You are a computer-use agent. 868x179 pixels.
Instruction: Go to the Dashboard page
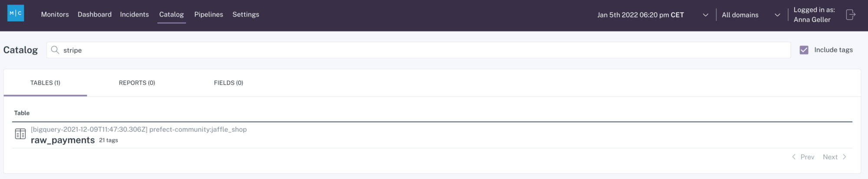tap(95, 14)
